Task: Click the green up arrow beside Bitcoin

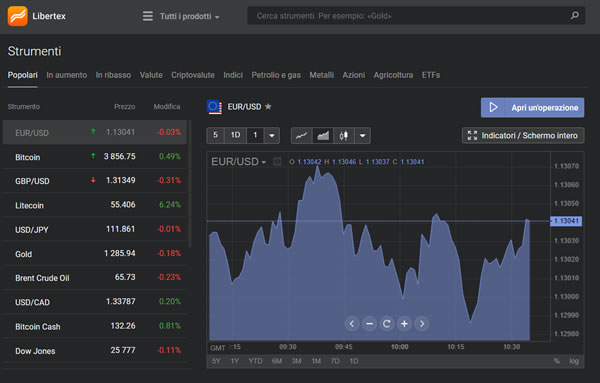Action: [93, 156]
